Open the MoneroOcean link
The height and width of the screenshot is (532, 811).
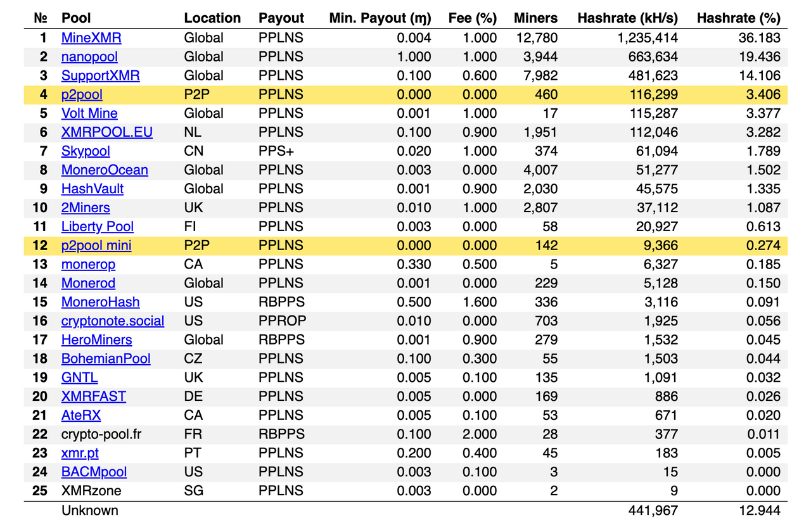point(105,170)
